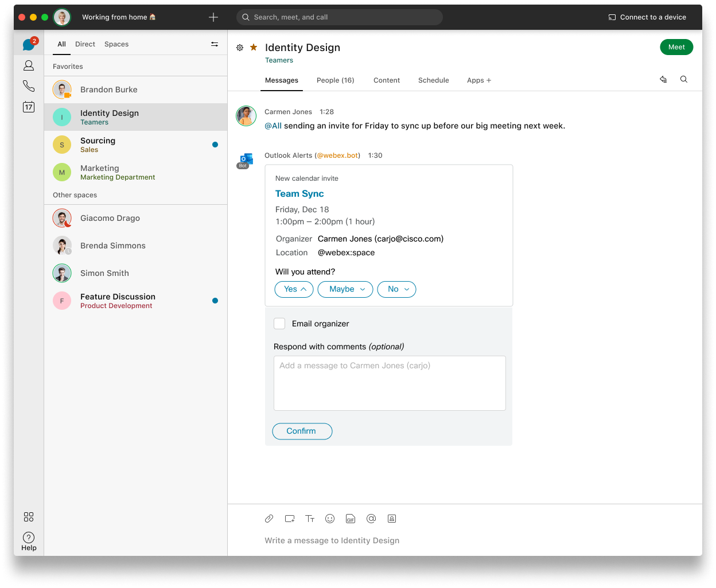Open the Simon Smith conversation
Screen dimensions: 716x588
tap(135, 273)
